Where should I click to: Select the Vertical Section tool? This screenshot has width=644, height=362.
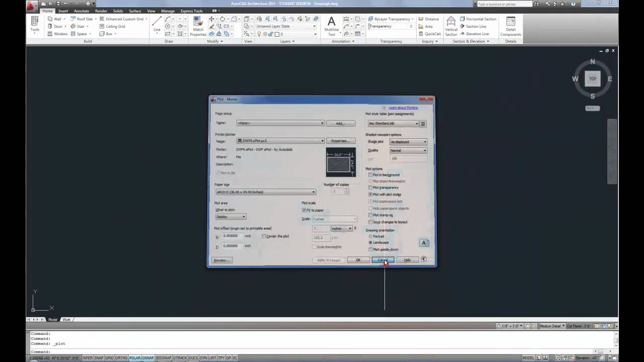point(451,26)
